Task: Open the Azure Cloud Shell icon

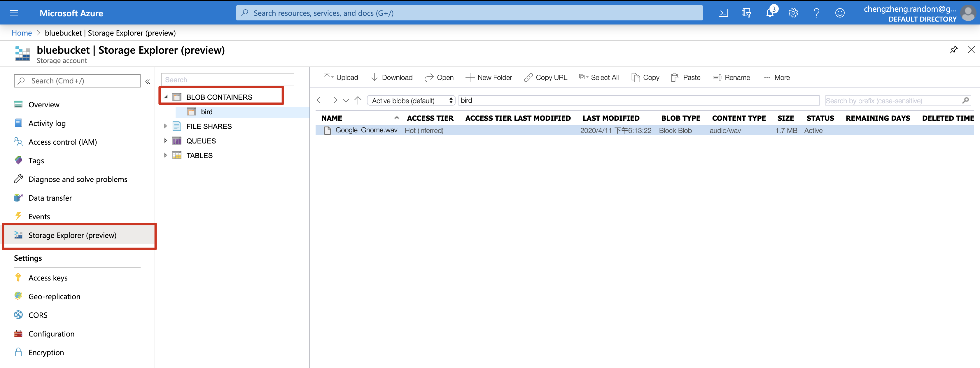Action: coord(723,13)
